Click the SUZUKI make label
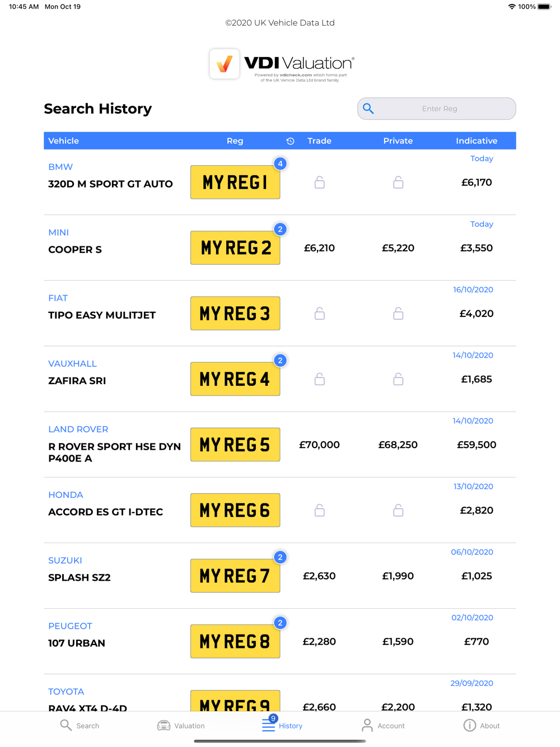 (x=65, y=561)
